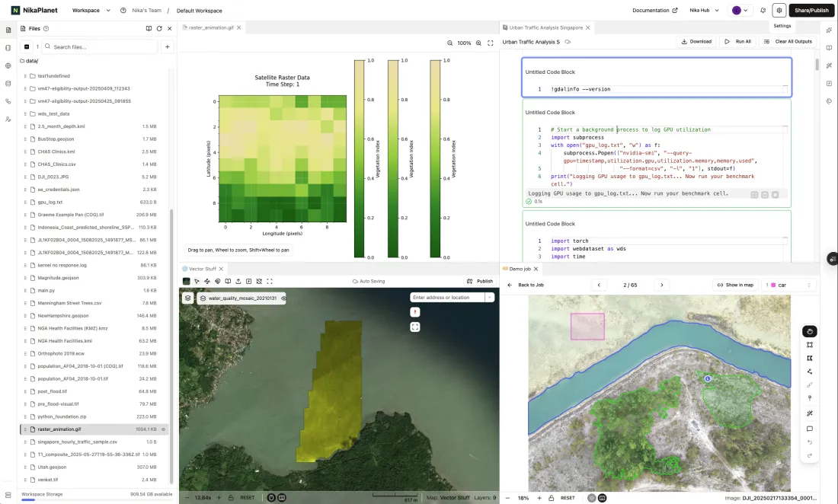Toggle the select-all checkbox in Files panel
Viewport: 838px width, 504px height.
(x=27, y=47)
